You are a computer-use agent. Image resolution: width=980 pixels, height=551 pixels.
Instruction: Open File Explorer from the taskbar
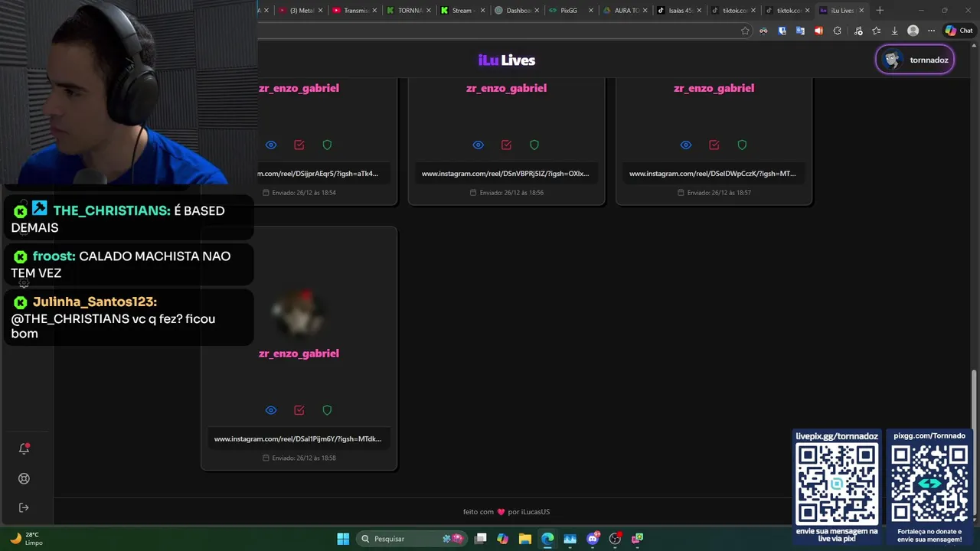point(524,539)
